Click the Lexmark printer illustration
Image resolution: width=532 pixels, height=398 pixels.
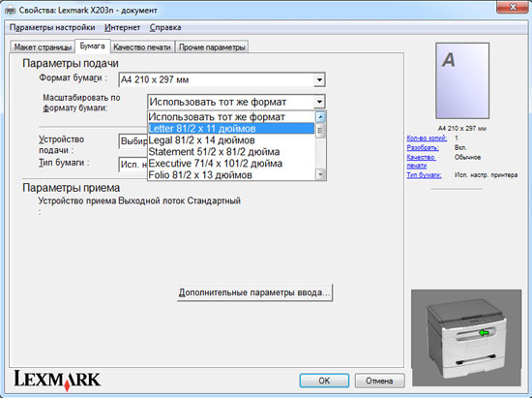[466, 338]
